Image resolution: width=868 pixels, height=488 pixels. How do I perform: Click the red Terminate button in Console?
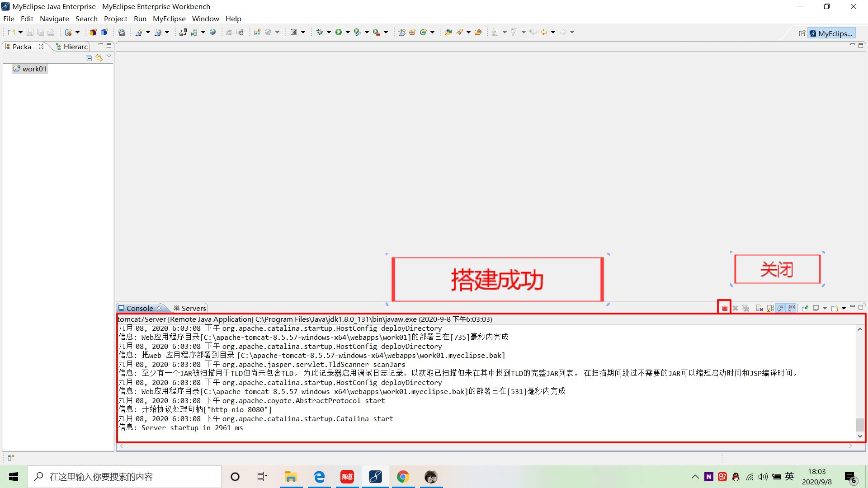pyautogui.click(x=725, y=308)
